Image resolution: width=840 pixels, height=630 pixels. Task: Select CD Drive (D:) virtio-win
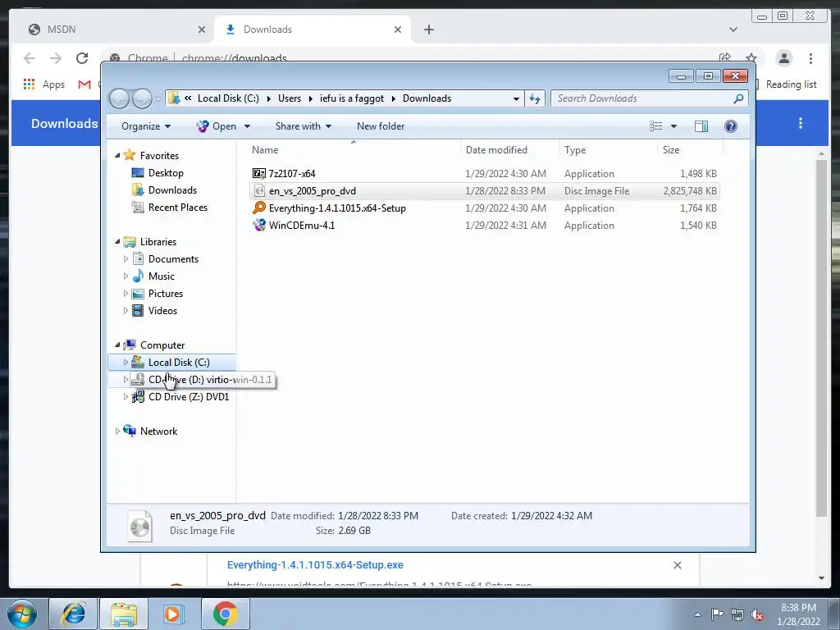click(x=203, y=379)
